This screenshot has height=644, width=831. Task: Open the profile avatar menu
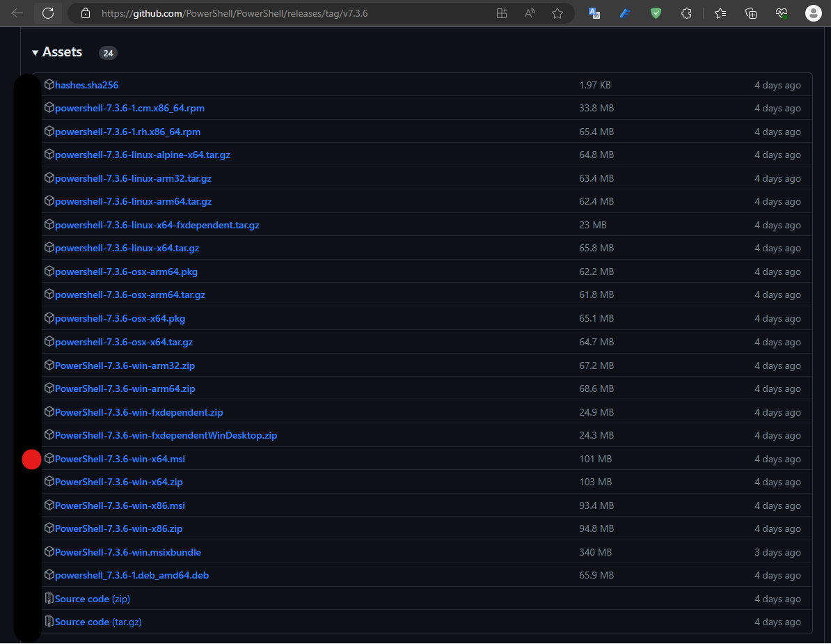(813, 13)
